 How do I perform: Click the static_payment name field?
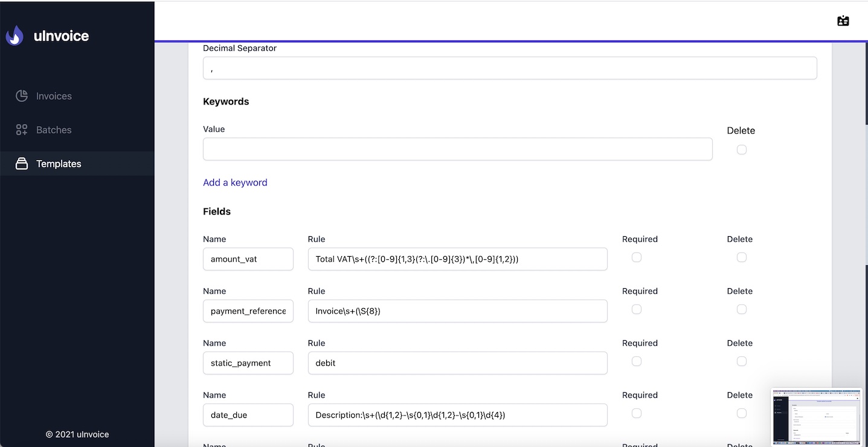[x=248, y=363]
